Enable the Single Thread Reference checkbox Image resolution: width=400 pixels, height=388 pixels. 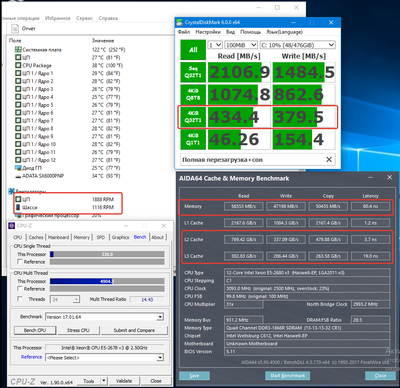(20, 262)
